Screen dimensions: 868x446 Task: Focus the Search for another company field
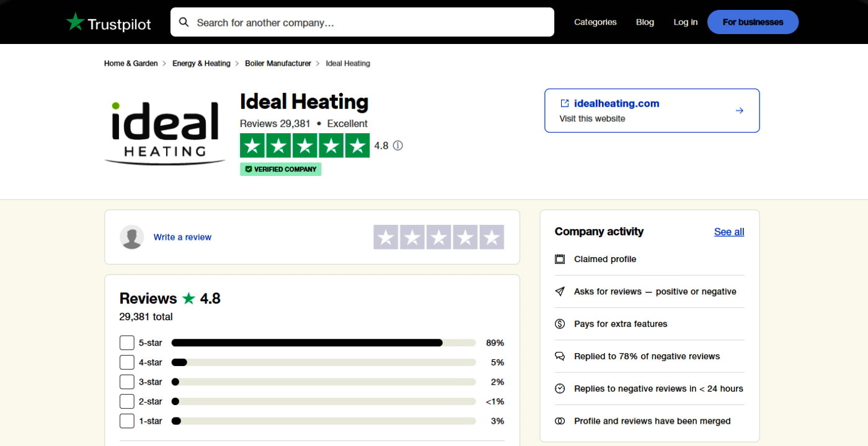pos(362,22)
